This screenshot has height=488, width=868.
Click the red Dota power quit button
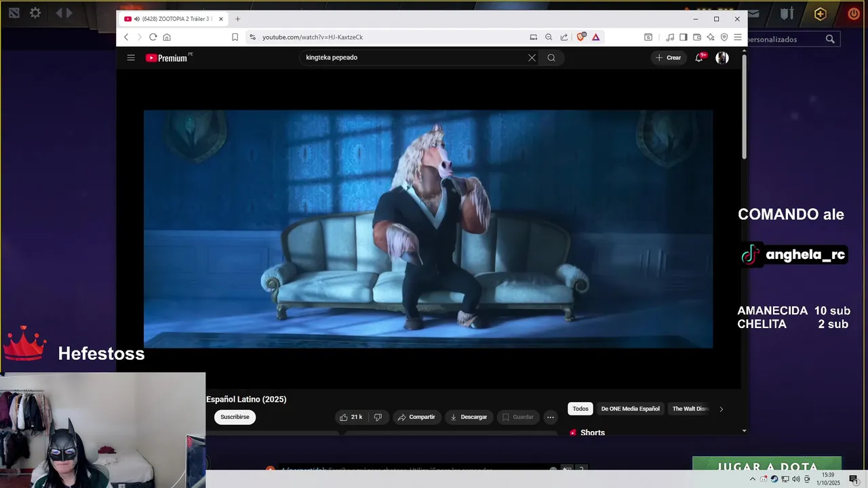click(x=854, y=14)
